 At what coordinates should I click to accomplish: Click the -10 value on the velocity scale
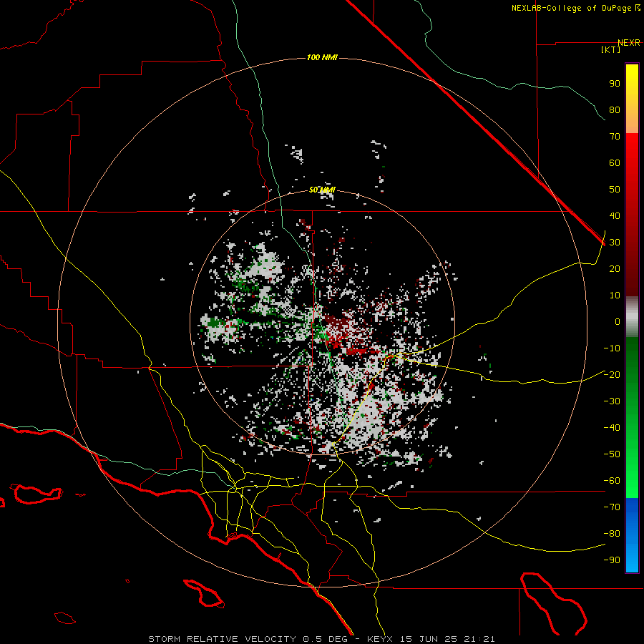point(612,348)
